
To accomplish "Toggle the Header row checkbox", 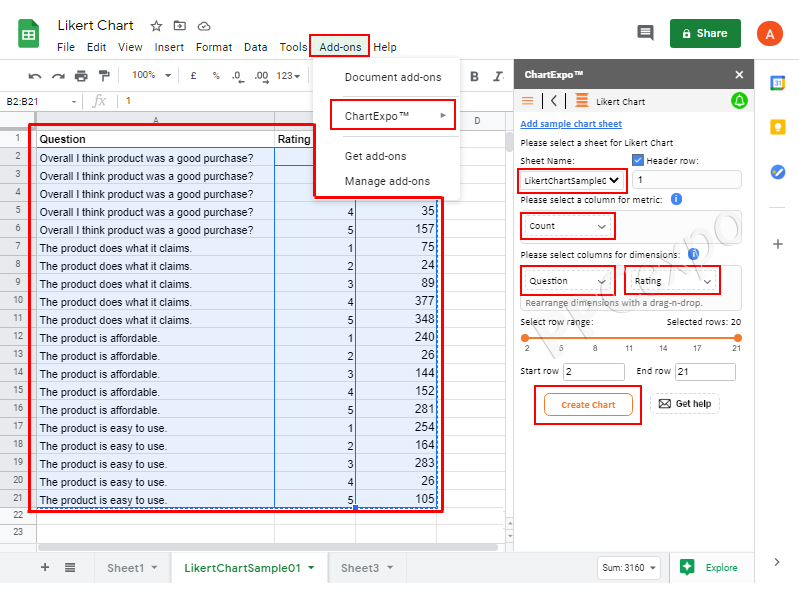I will pyautogui.click(x=637, y=160).
